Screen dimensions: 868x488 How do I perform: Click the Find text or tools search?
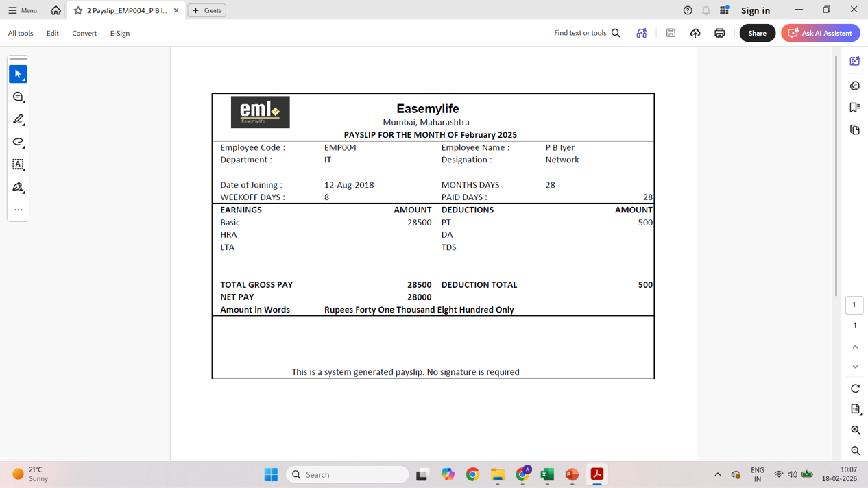(587, 33)
